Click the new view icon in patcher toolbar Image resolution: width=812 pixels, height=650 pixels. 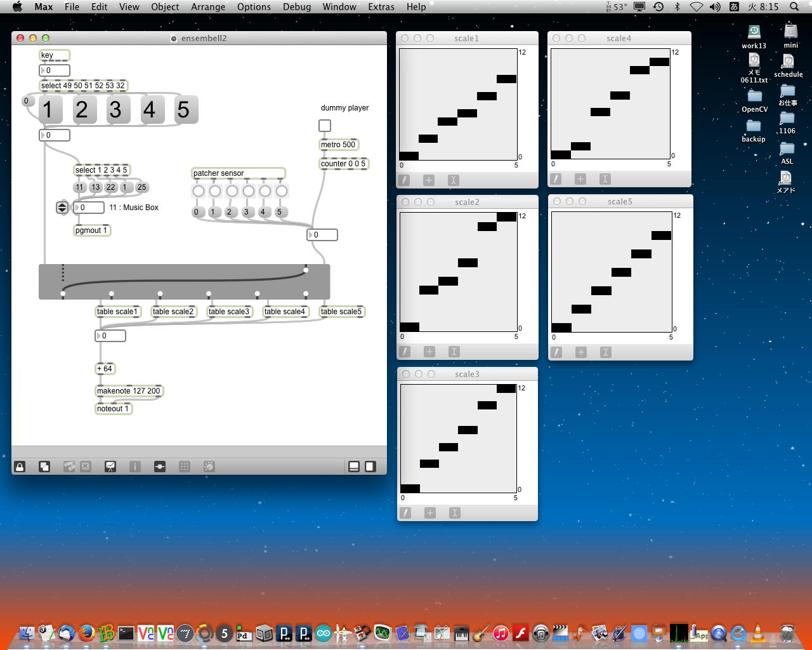(x=44, y=467)
